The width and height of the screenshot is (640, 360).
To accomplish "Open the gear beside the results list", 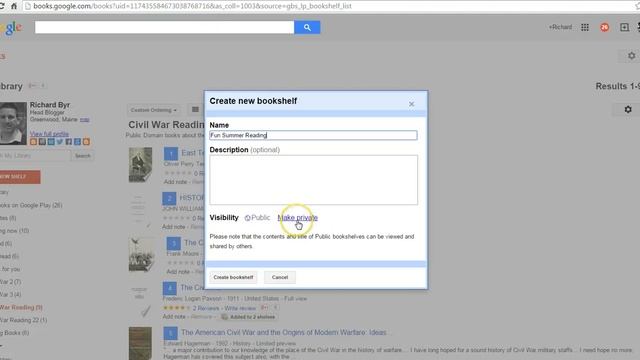I will point(628,109).
